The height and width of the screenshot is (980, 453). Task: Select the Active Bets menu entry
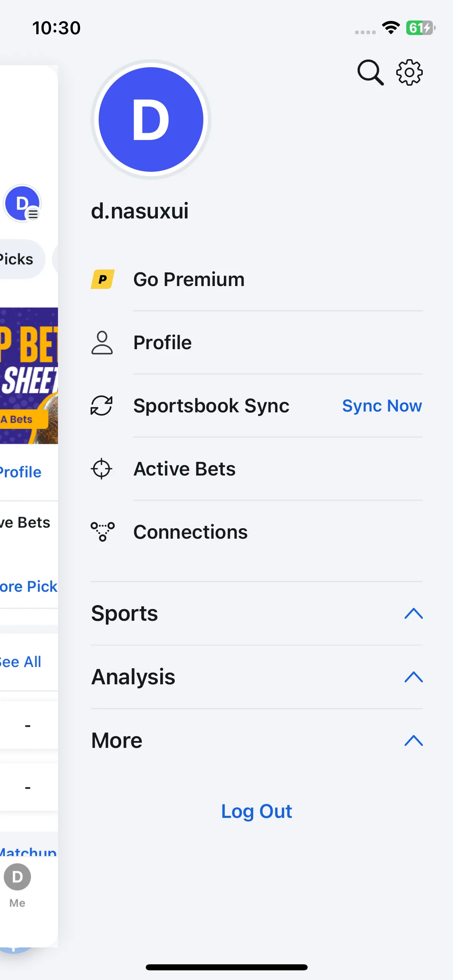click(257, 469)
